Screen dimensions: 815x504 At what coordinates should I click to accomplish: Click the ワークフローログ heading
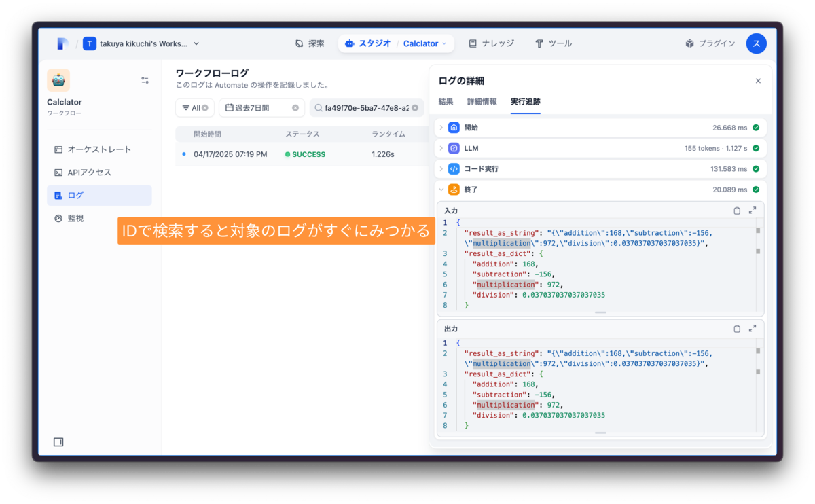(x=212, y=73)
